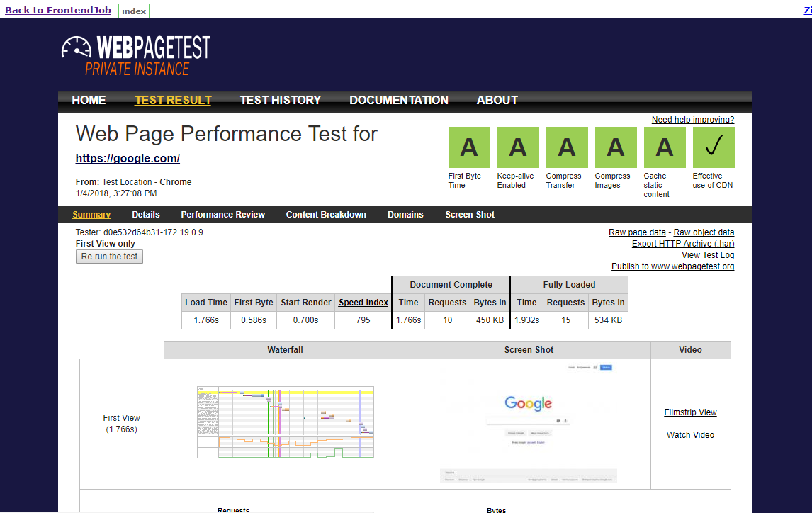This screenshot has height=513, width=812.
Task: Click Export HTTP Archive (.har) link
Action: coord(683,244)
